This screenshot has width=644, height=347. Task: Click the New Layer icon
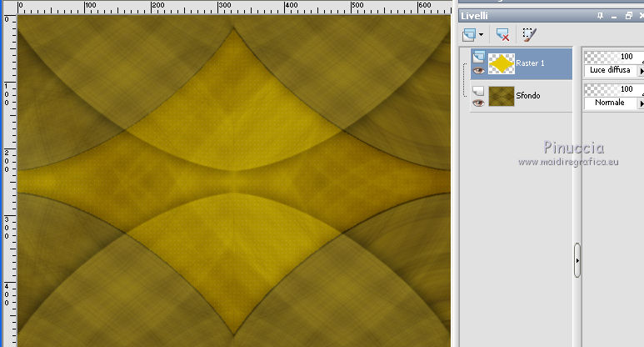(468, 34)
